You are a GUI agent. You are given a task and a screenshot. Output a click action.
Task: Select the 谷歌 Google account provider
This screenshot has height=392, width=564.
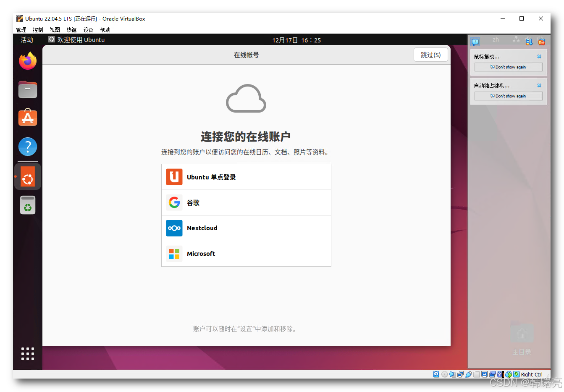(x=246, y=202)
